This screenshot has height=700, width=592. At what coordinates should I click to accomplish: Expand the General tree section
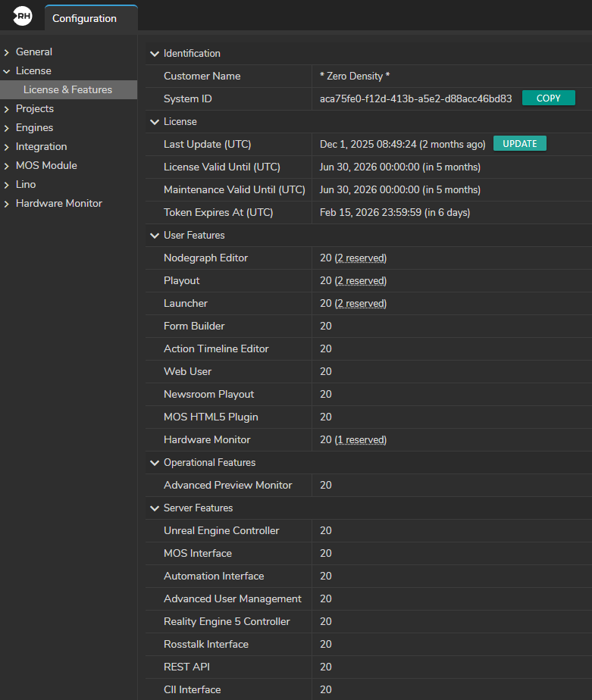[x=7, y=52]
